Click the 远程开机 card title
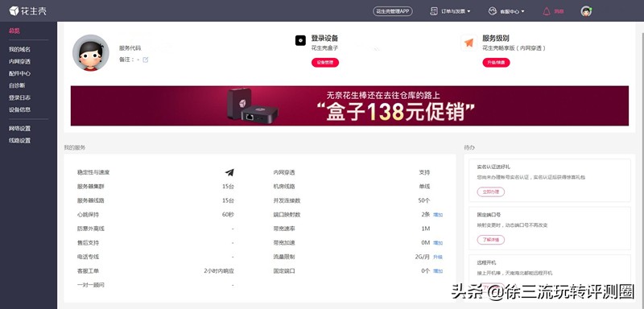This screenshot has height=309, width=644. (x=486, y=262)
